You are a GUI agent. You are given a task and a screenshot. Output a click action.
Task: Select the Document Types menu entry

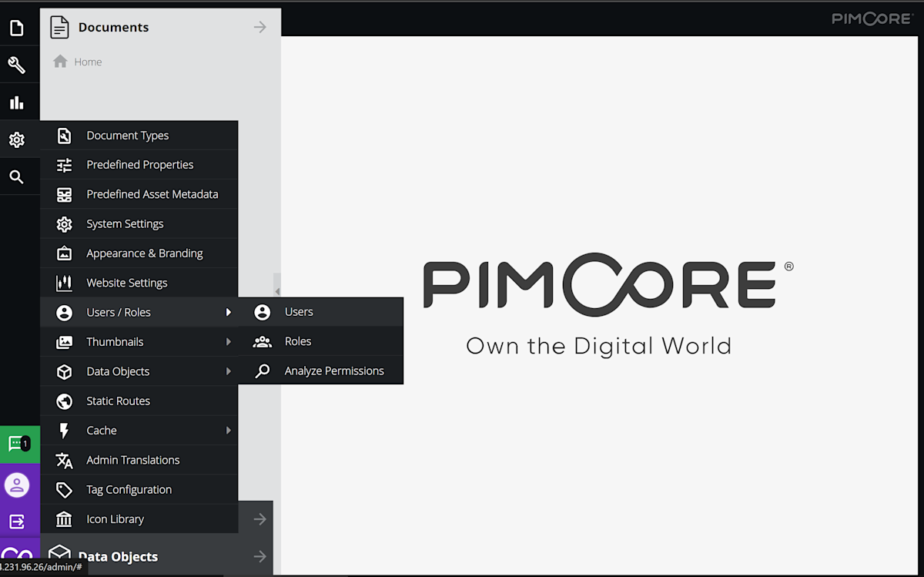coord(139,136)
